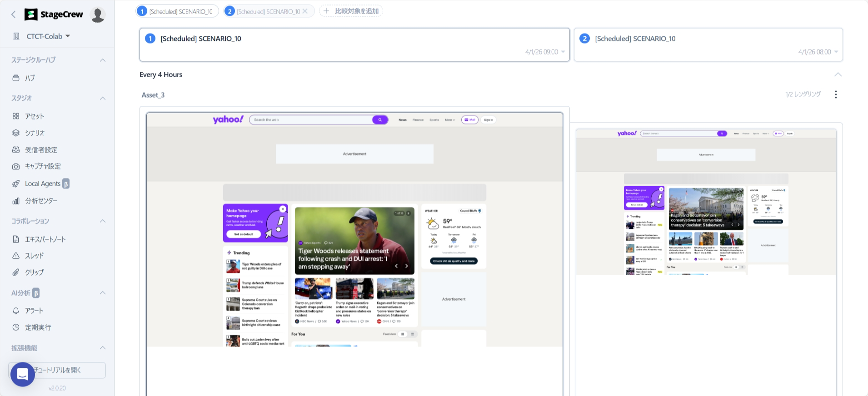Click the second Yahoo screenshot thumbnail
Screen dimensions: 868x396
(706, 202)
